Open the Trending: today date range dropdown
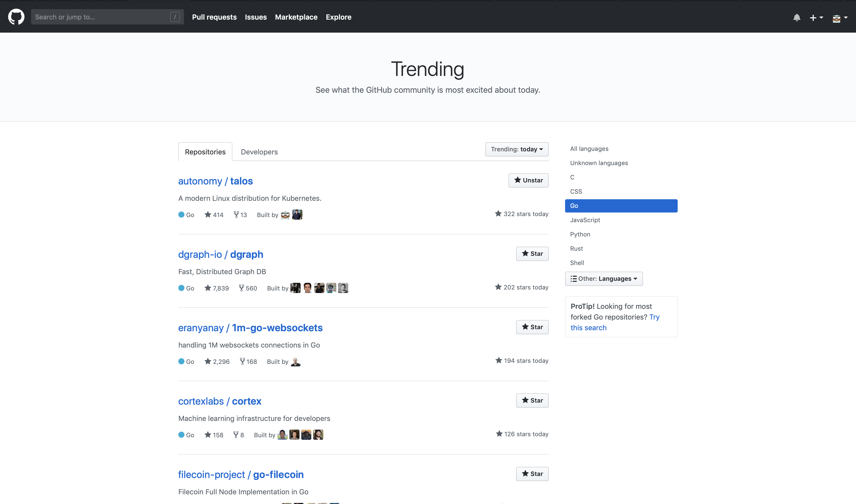Image resolution: width=856 pixels, height=504 pixels. coord(517,149)
